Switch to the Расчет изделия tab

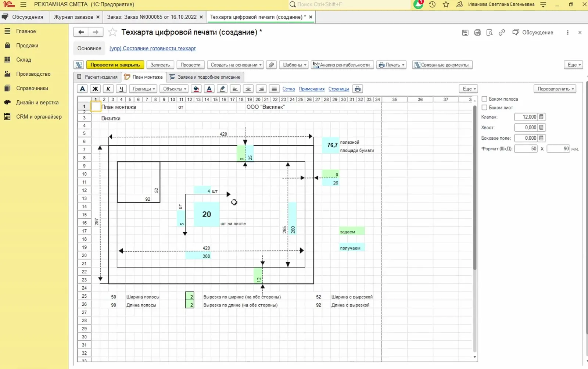pyautogui.click(x=97, y=77)
